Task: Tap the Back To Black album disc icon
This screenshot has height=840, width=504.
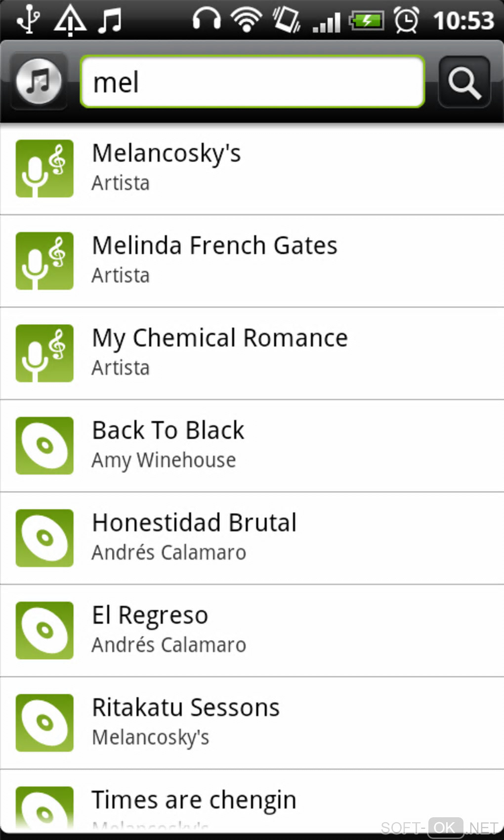Action: point(44,446)
